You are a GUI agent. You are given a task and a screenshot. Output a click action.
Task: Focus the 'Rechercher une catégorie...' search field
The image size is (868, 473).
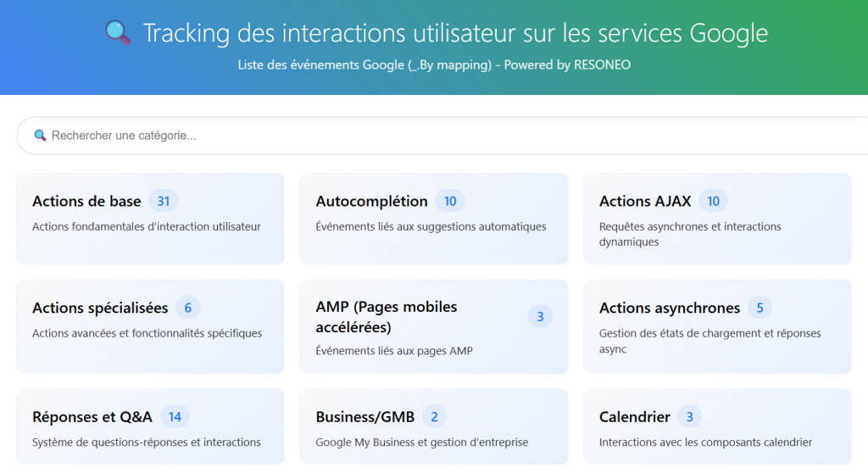pyautogui.click(x=442, y=135)
